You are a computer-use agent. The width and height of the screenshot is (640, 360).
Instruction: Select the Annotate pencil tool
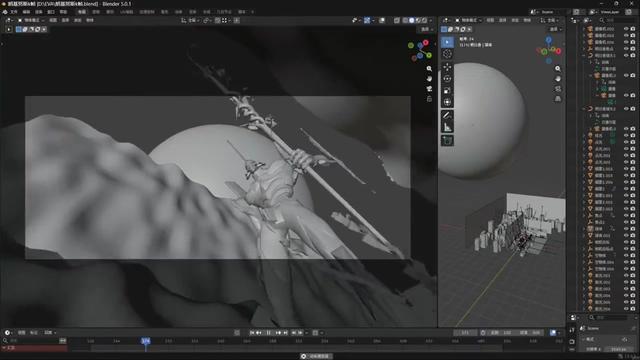pos(447,116)
